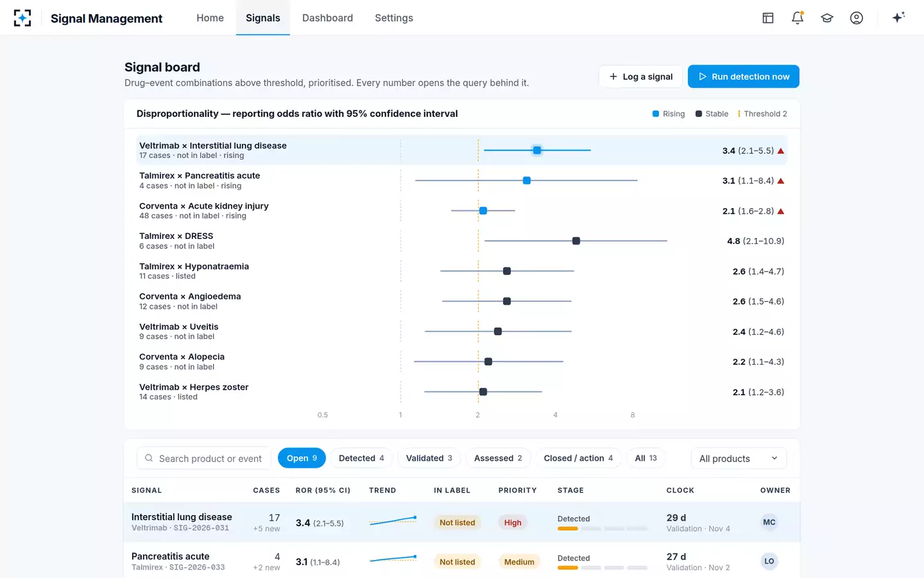This screenshot has height=578, width=924.
Task: Focus the Search product or event field
Action: pos(204,459)
